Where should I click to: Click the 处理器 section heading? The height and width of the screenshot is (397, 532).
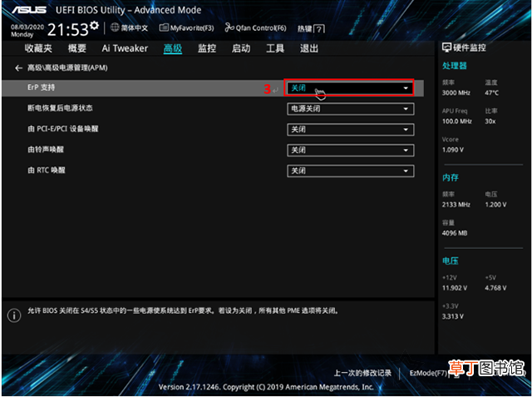click(x=455, y=66)
